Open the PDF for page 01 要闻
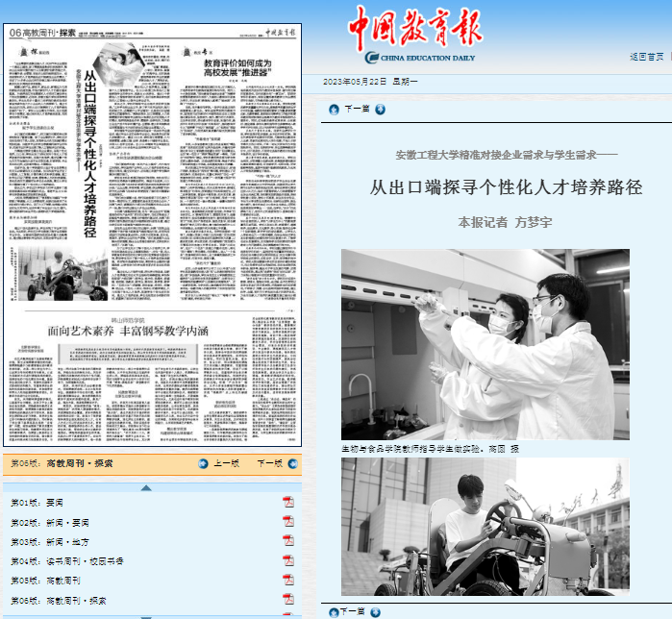Viewport: 672px width, 619px height. (x=287, y=503)
